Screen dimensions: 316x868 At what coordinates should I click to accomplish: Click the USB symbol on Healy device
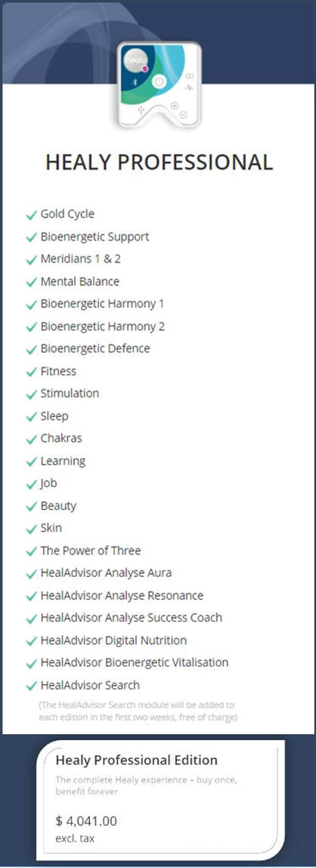click(141, 110)
